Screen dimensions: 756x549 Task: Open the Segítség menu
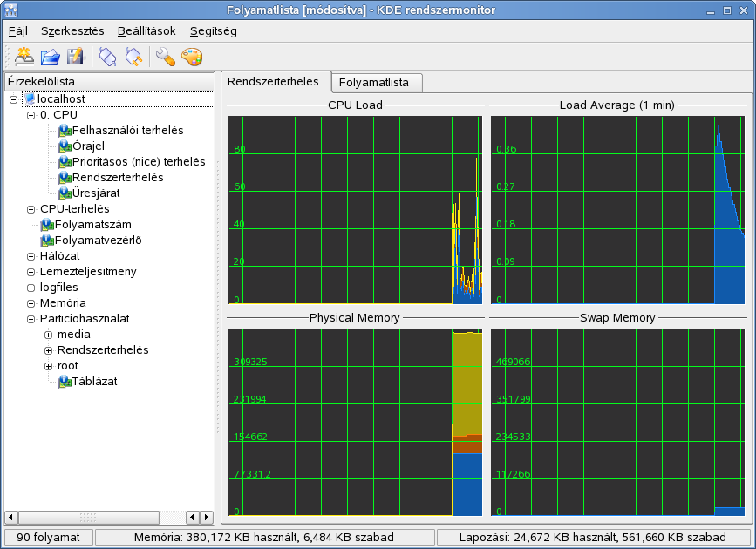click(213, 31)
